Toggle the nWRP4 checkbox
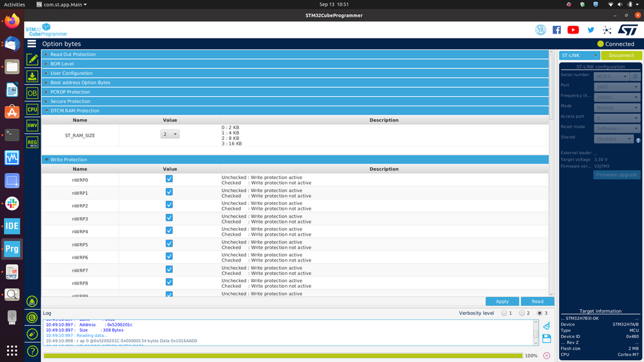 [x=169, y=231]
